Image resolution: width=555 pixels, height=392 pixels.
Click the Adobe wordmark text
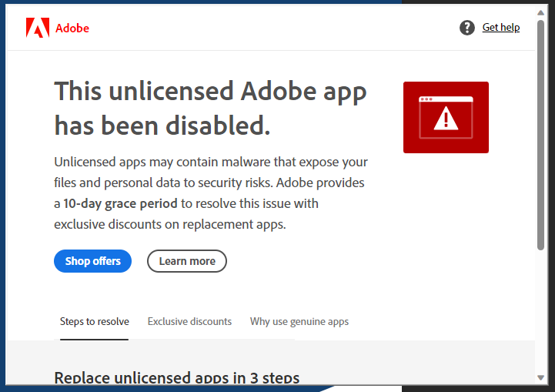coord(72,28)
